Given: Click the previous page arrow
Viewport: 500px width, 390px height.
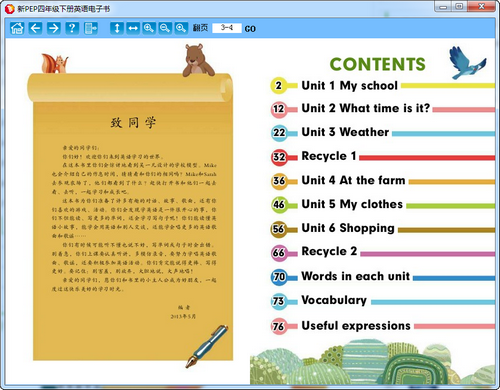Looking at the screenshot, I should click(35, 28).
